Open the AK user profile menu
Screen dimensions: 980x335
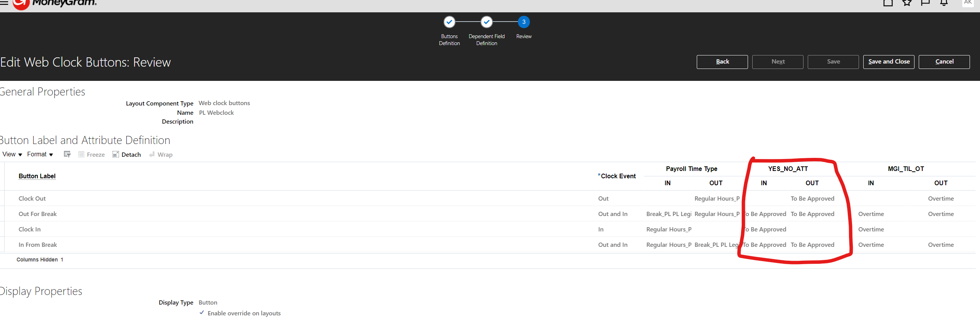[968, 3]
